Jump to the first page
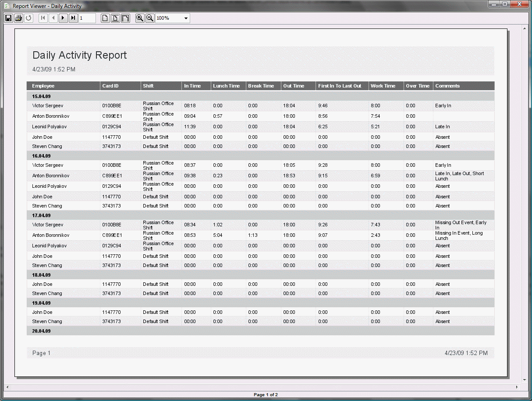Viewport: 532px width, 401px height. (x=43, y=18)
